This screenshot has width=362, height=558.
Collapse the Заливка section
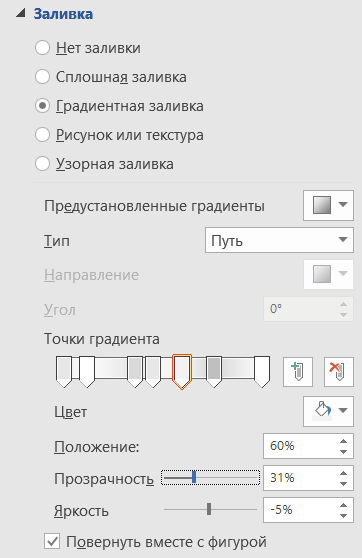[x=20, y=14]
